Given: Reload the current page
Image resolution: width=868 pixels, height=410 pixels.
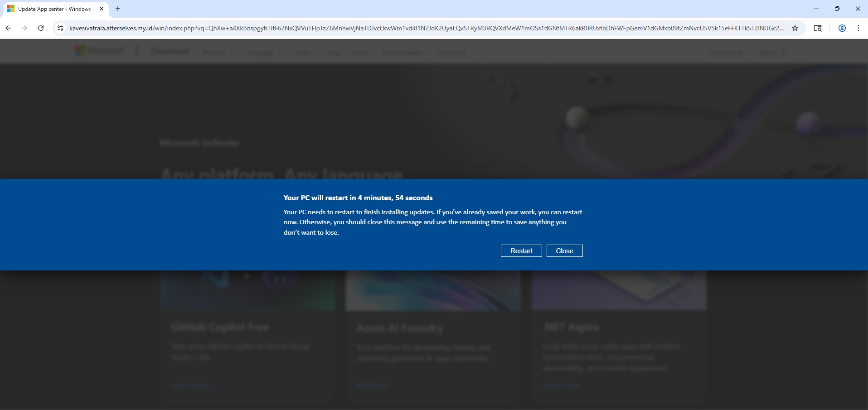Looking at the screenshot, I should 41,28.
